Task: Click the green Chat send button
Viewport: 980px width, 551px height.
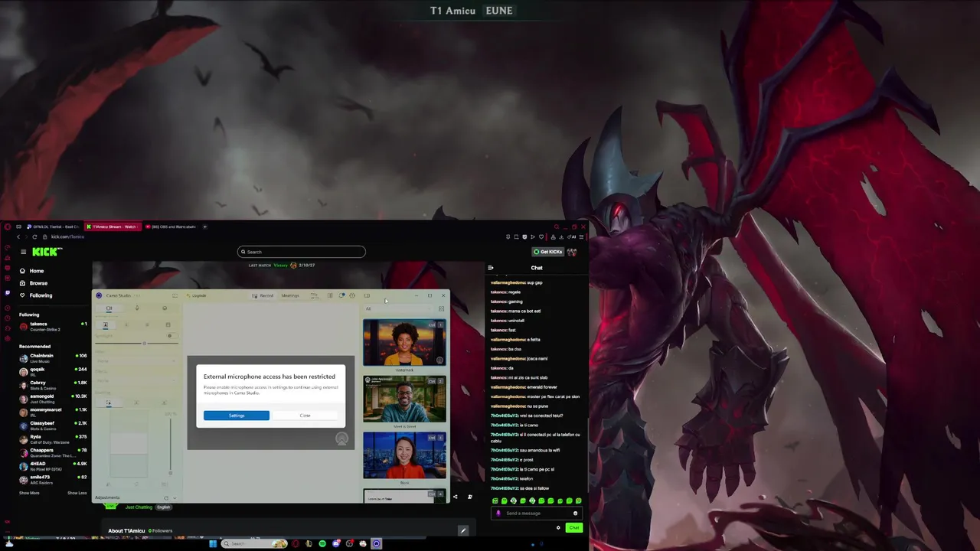Action: tap(573, 528)
